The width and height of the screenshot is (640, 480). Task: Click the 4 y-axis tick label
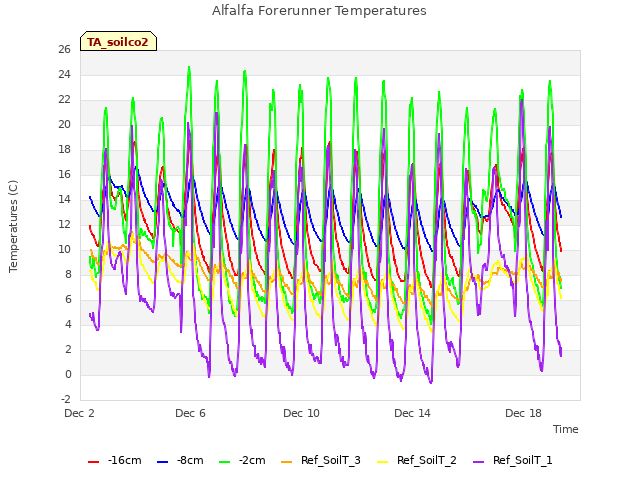[x=68, y=324]
